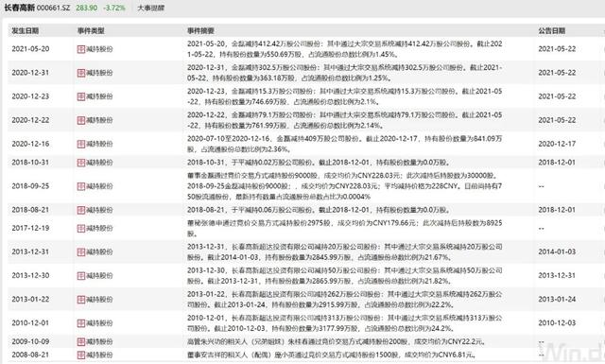The height and width of the screenshot is (364, 605).
Task: Click the red event icon in 2013-12-30 row
Action: (x=81, y=276)
